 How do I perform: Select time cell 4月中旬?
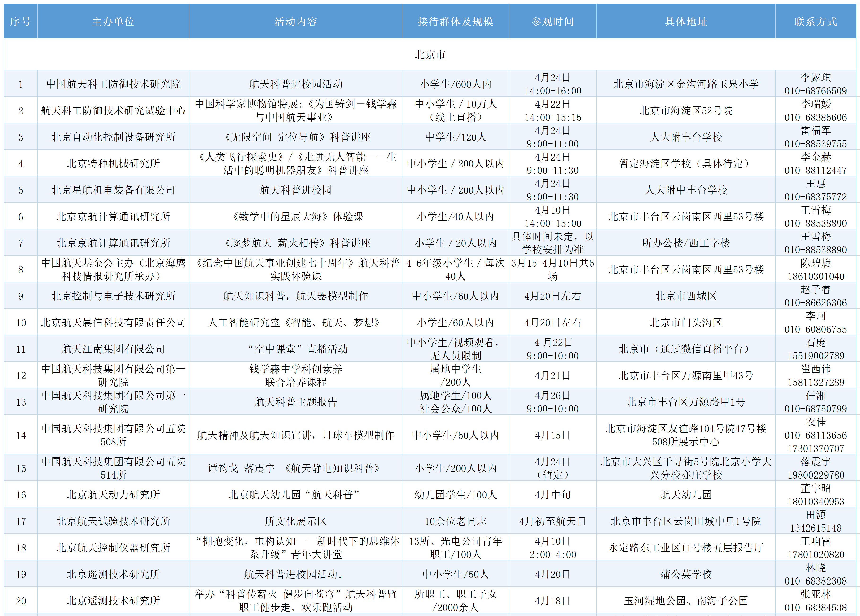[x=553, y=495]
